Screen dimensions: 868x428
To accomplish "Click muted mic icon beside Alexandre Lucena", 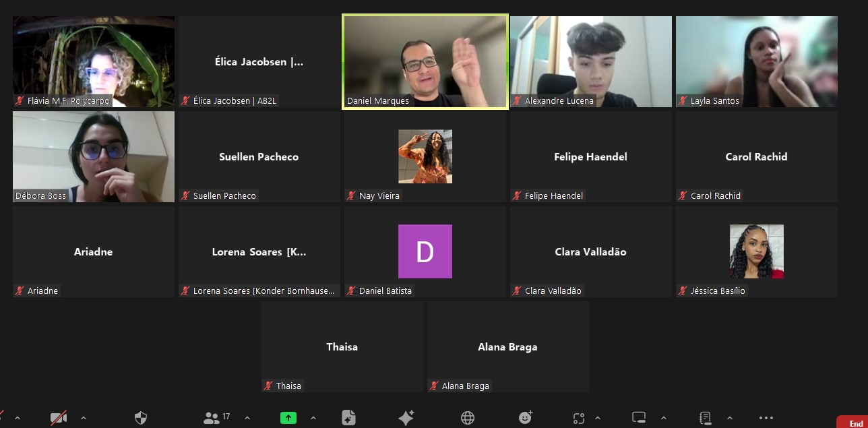I will point(517,101).
